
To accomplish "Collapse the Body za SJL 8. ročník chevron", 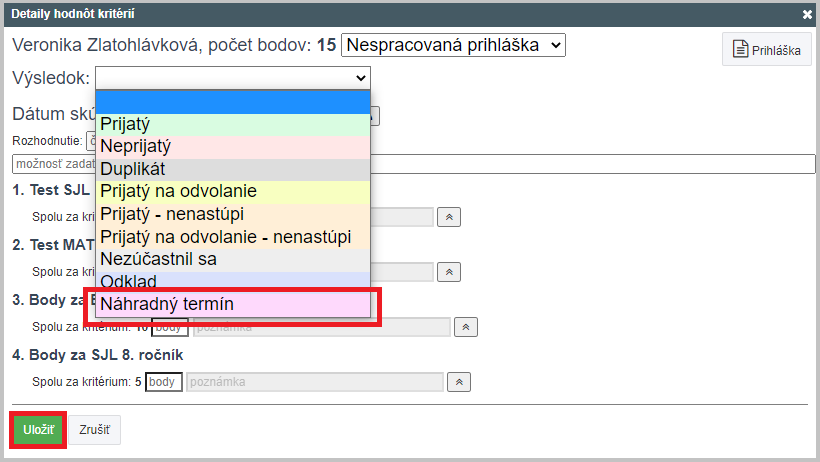I will click(x=459, y=382).
